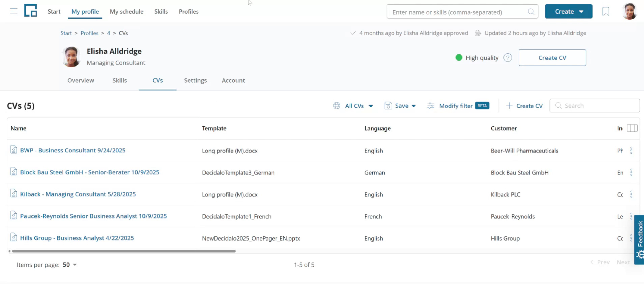Open the hamburger navigation menu
This screenshot has height=284, width=644.
(14, 11)
